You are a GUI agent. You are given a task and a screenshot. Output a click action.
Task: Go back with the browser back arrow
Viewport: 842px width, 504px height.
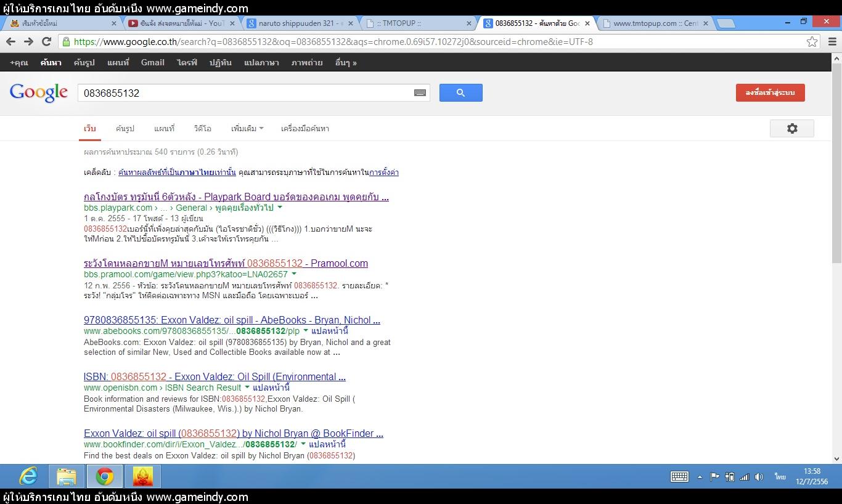coord(10,42)
